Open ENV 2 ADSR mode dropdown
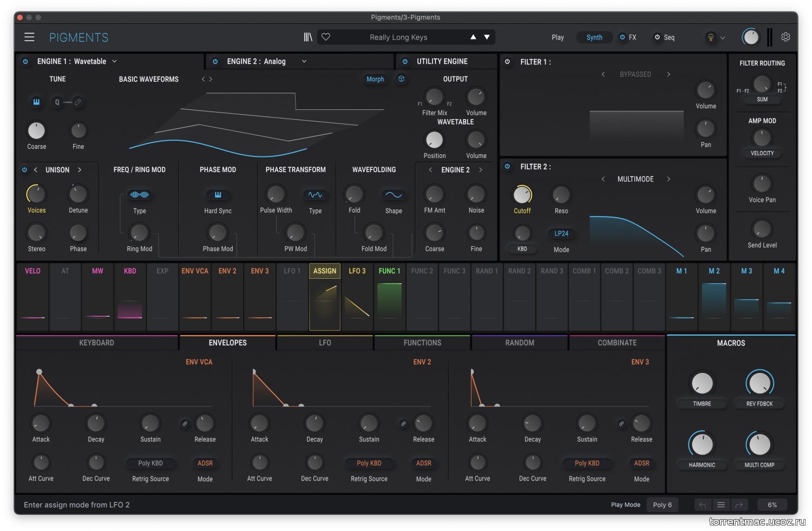Screen dimensions: 812x531 coord(424,463)
